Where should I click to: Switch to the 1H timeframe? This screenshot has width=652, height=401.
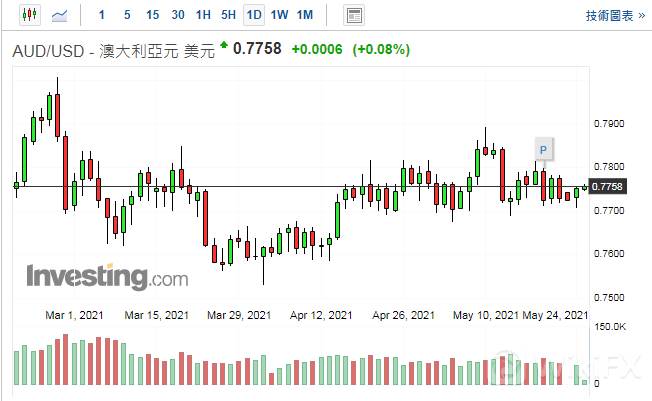[x=203, y=15]
